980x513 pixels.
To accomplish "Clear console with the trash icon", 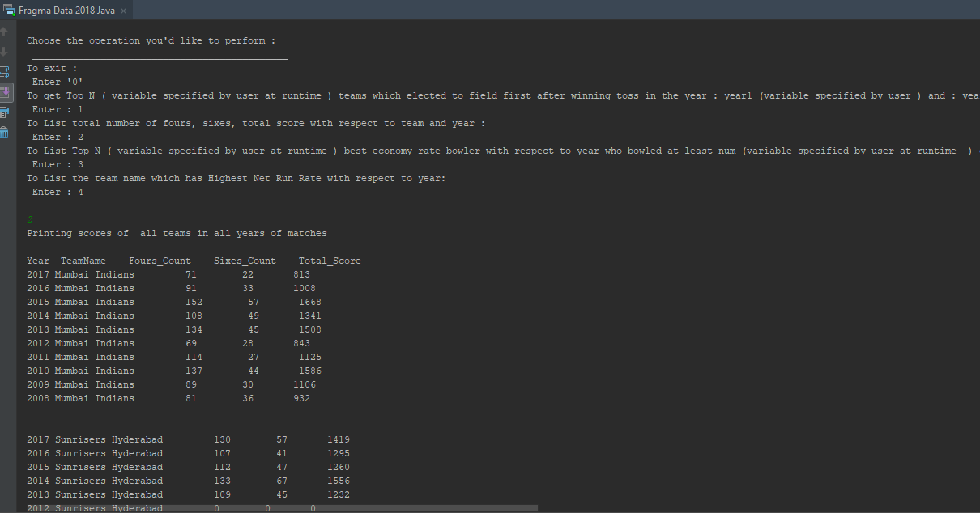I will (5, 132).
